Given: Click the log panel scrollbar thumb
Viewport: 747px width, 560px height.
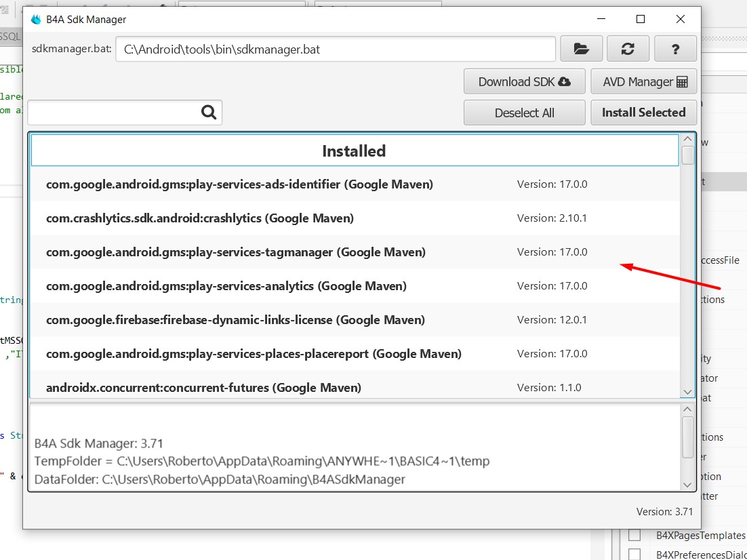Looking at the screenshot, I should (687, 437).
